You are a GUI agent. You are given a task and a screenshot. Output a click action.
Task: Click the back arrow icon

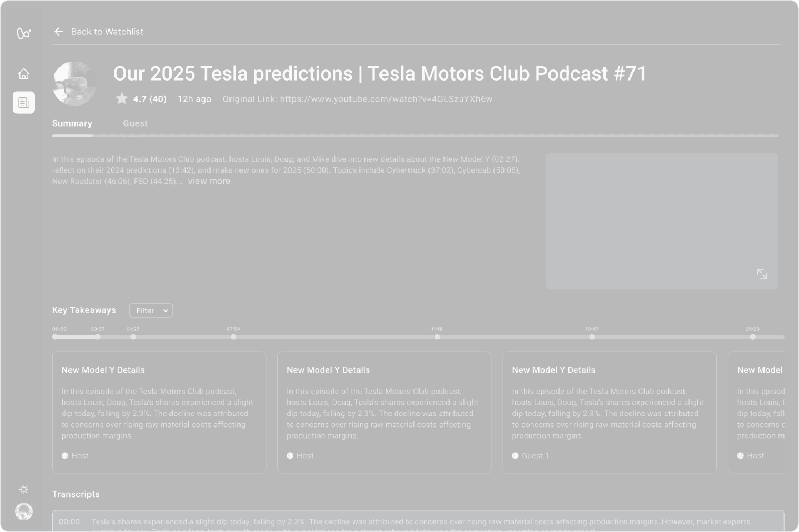(x=59, y=32)
